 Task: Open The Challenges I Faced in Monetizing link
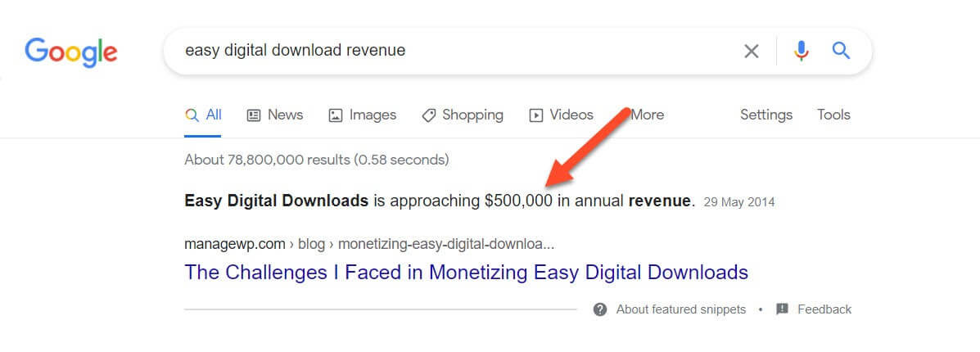(466, 273)
